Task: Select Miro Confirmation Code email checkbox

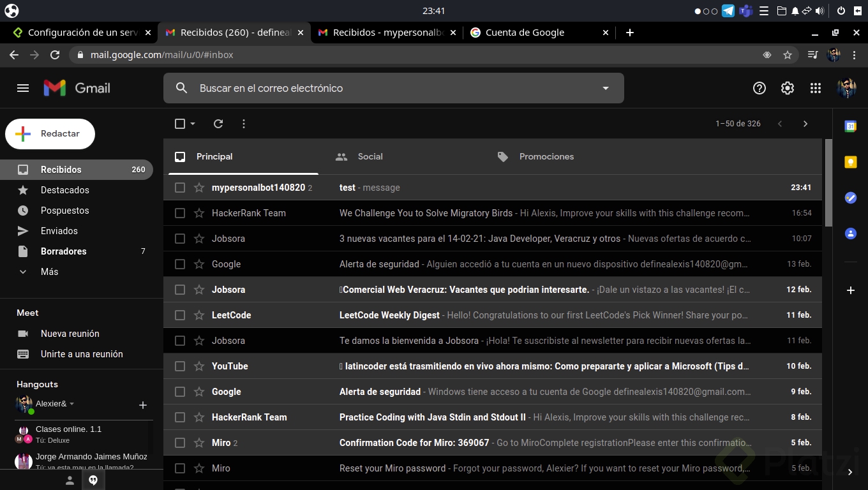Action: tap(180, 443)
